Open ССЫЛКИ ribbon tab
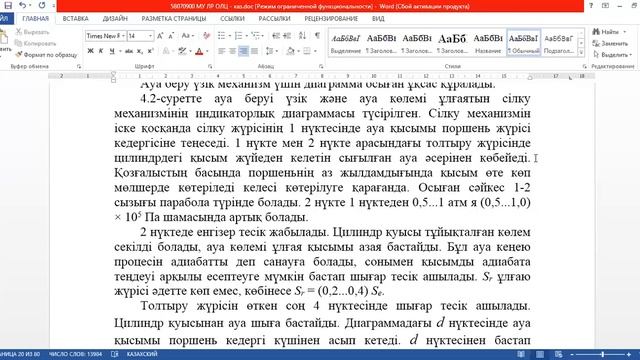The image size is (640, 360). coord(232,19)
